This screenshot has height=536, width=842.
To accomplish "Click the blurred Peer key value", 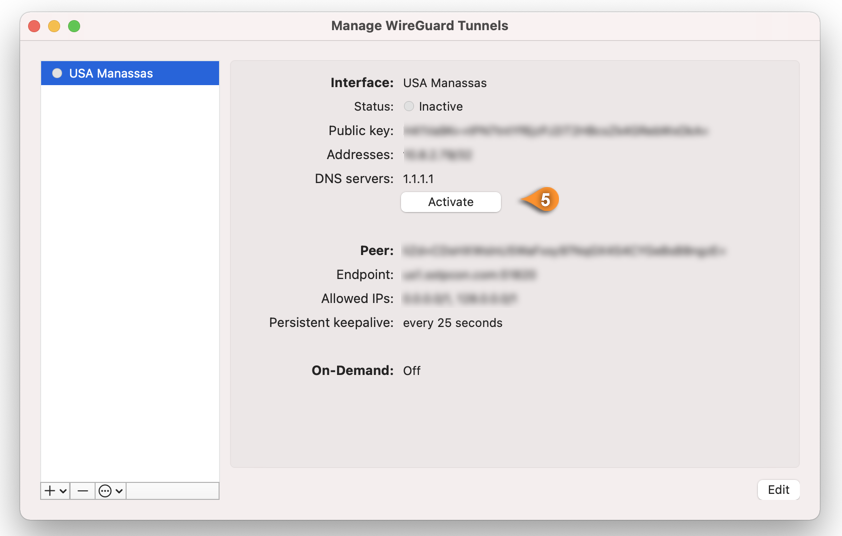I will (564, 250).
